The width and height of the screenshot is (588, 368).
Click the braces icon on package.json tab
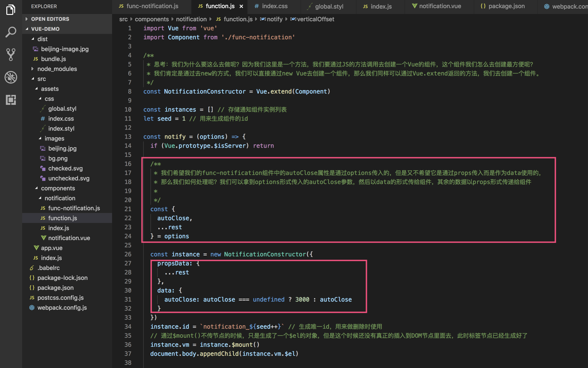[483, 6]
